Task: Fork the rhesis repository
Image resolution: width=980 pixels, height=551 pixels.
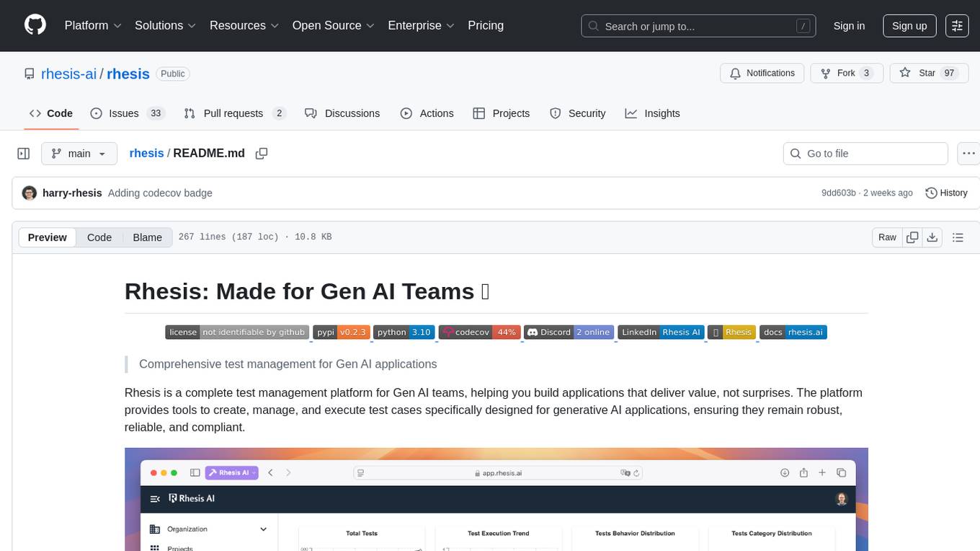Action: click(x=847, y=73)
